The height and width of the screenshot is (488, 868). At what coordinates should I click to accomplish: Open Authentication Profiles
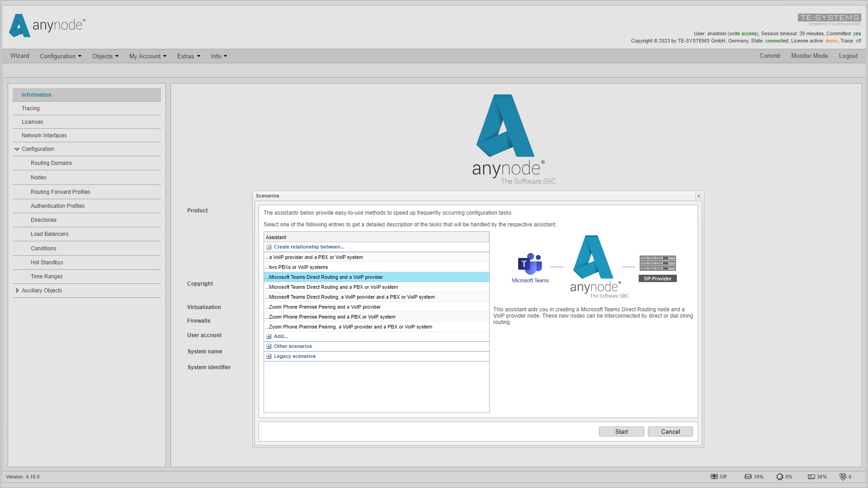(x=87, y=206)
